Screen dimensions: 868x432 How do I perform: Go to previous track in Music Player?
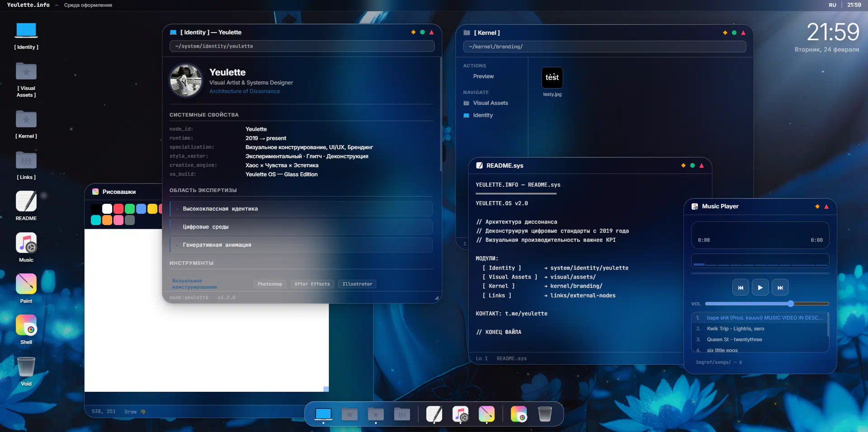[740, 287]
